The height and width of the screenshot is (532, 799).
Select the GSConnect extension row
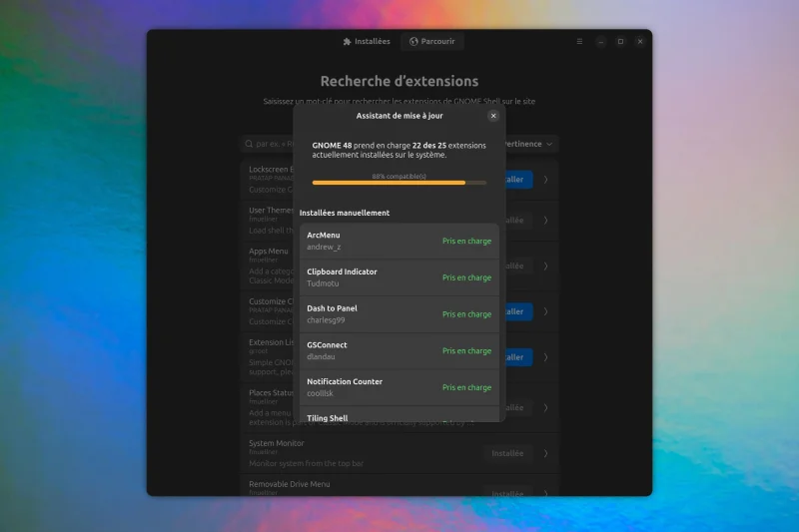tap(399, 350)
